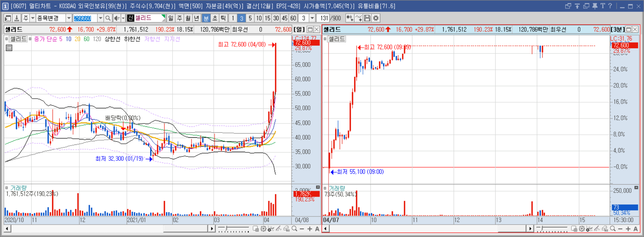Click the 3-minute chart bottom 'A' auto icon
Viewport: 644px width, 237px height.
coord(636,229)
